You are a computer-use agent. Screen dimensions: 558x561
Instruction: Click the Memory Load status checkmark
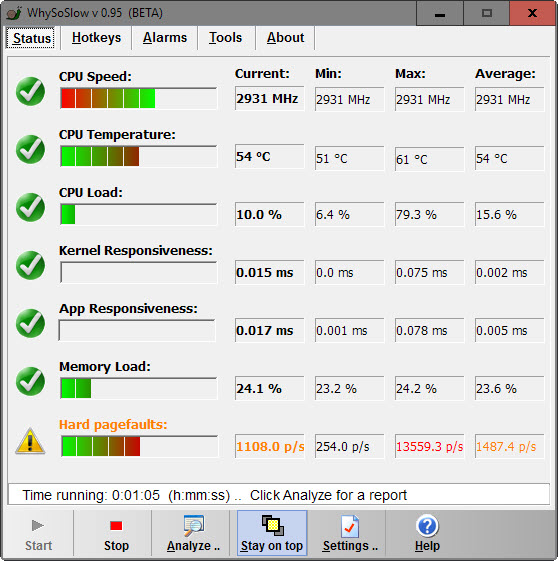pyautogui.click(x=30, y=381)
